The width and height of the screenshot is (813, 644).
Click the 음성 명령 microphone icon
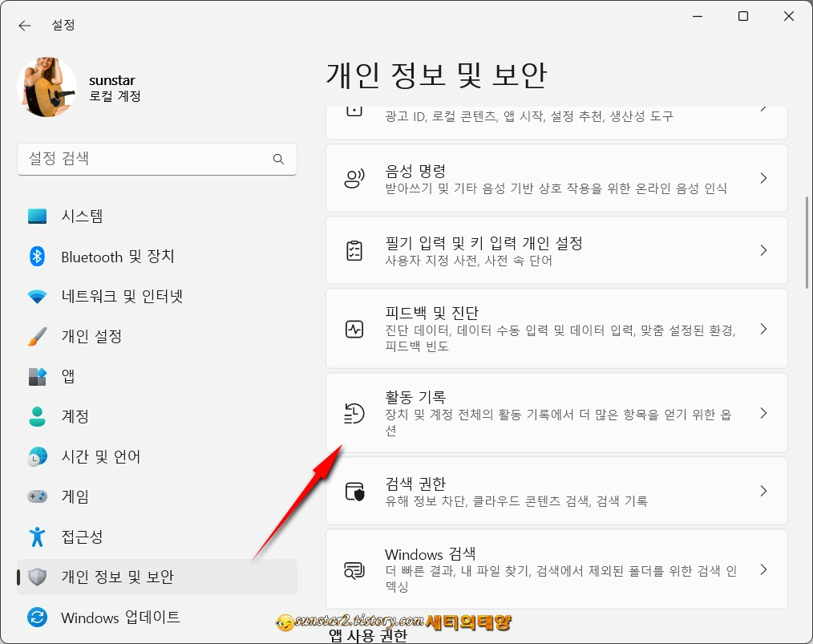tap(354, 178)
